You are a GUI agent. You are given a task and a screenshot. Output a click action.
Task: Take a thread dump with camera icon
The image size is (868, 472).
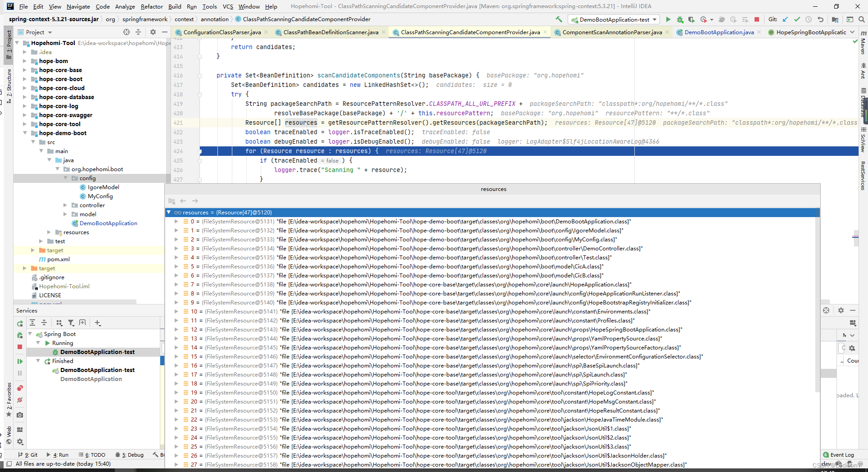[20, 415]
